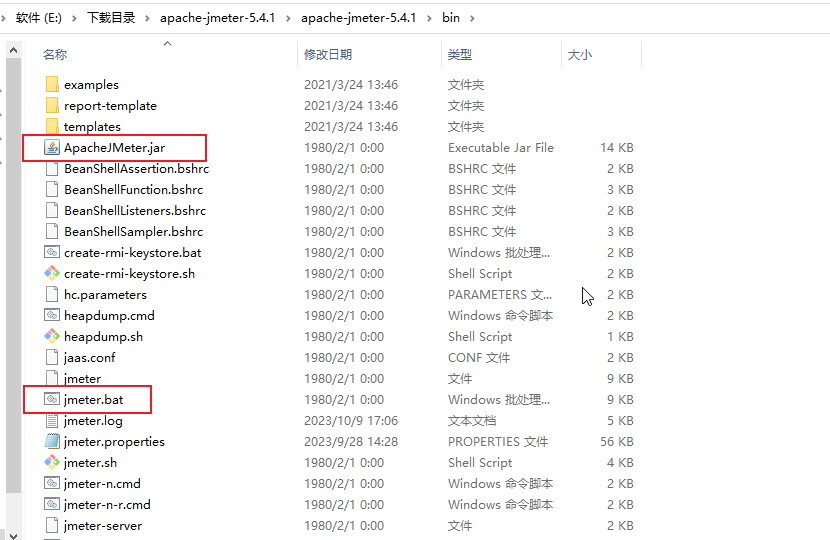Expand chevron after bin breadcrumb
This screenshot has height=540, width=830.
tap(472, 18)
